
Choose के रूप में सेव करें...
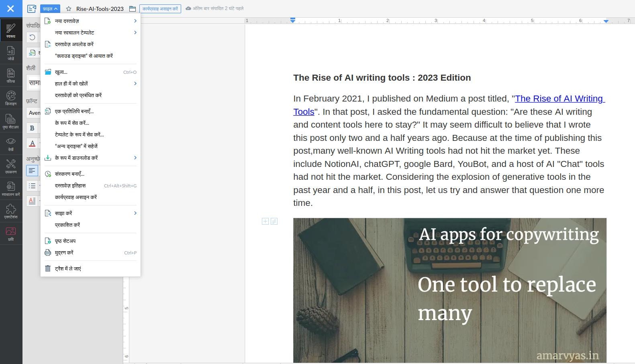click(90, 123)
